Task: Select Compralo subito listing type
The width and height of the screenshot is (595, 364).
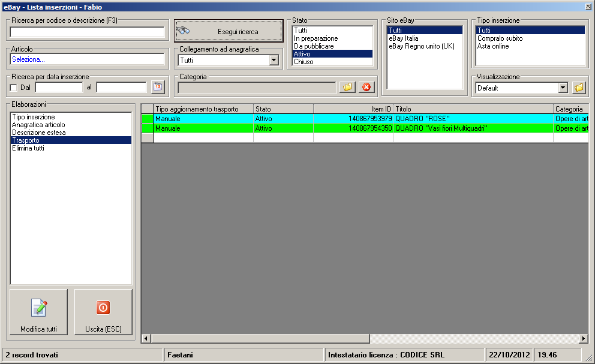Action: [530, 38]
